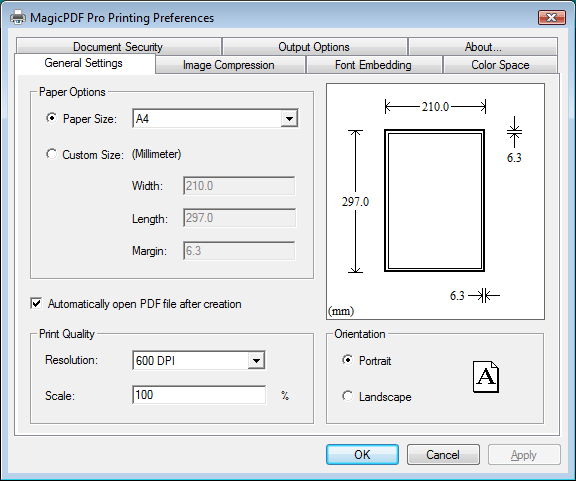Switch to the Document Security tab
Image resolution: width=576 pixels, height=481 pixels.
[118, 47]
